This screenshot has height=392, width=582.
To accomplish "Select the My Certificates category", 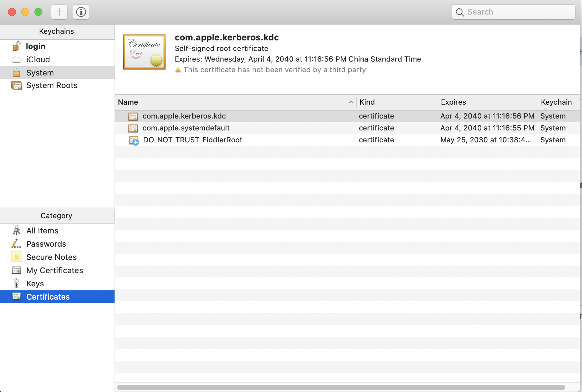I will point(55,270).
